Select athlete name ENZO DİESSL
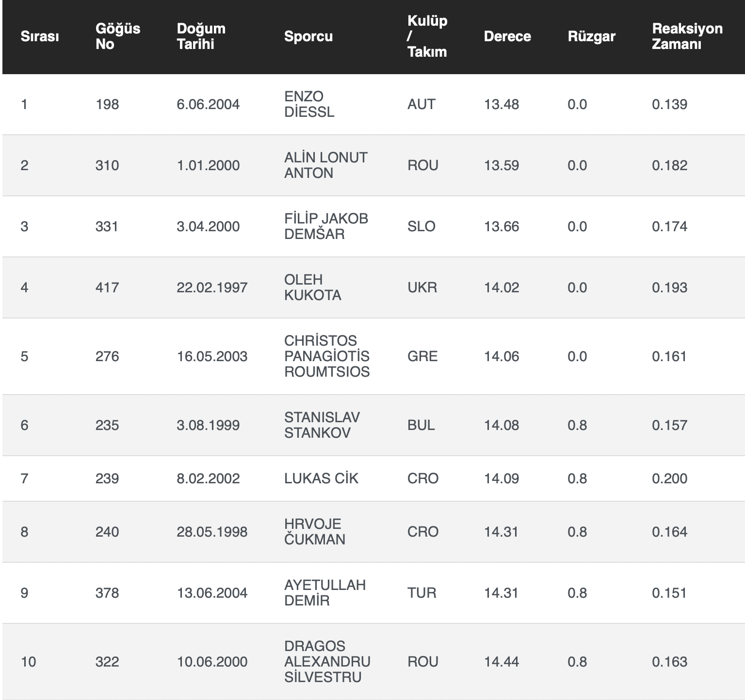The width and height of the screenshot is (745, 700). 309,104
